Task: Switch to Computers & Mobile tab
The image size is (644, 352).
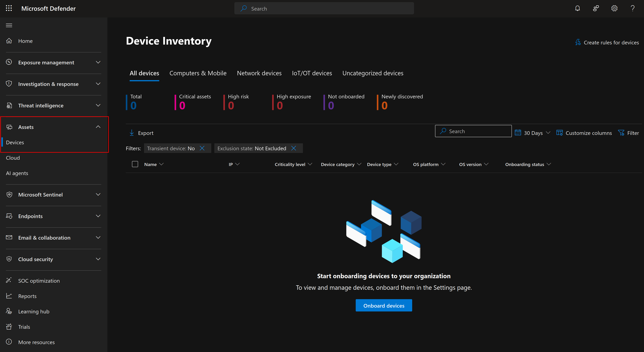Action: [x=198, y=73]
